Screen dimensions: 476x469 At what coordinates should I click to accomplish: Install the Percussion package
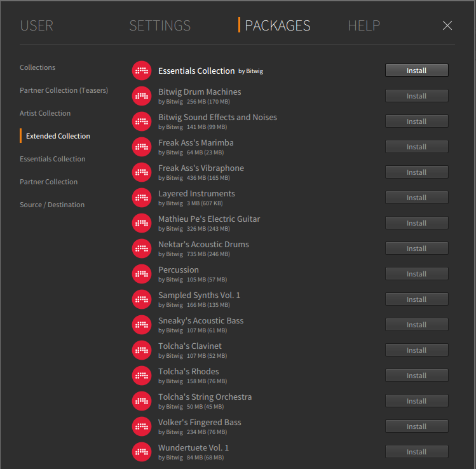[x=416, y=274]
